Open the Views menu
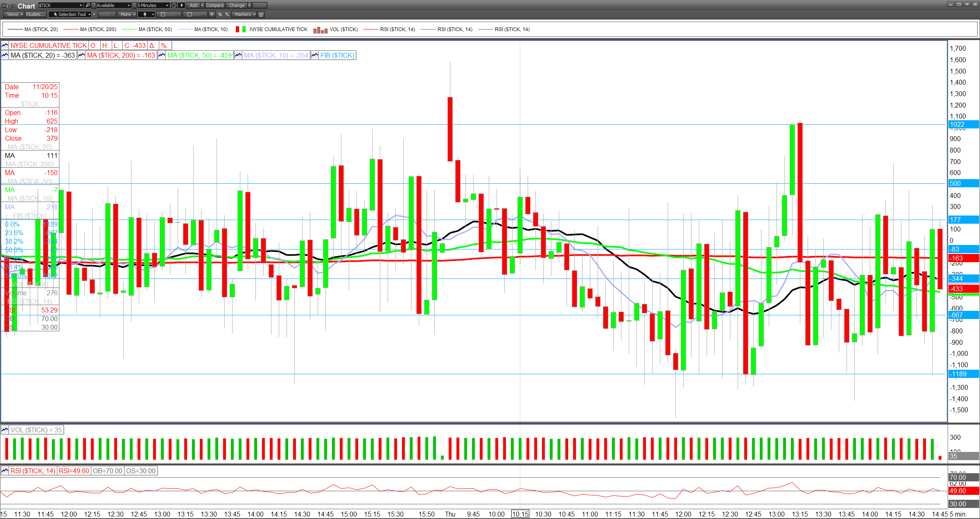980x519 pixels. pos(14,14)
